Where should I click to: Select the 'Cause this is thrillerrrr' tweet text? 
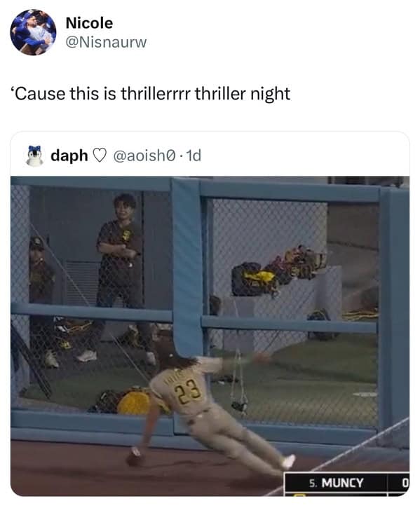coord(151,94)
